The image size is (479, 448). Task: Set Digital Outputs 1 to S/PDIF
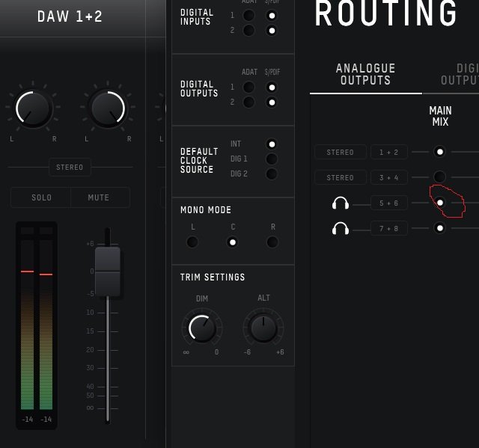tap(272, 88)
